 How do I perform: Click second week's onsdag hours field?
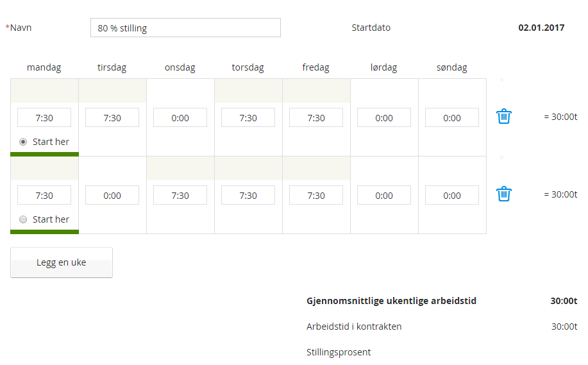coord(180,196)
